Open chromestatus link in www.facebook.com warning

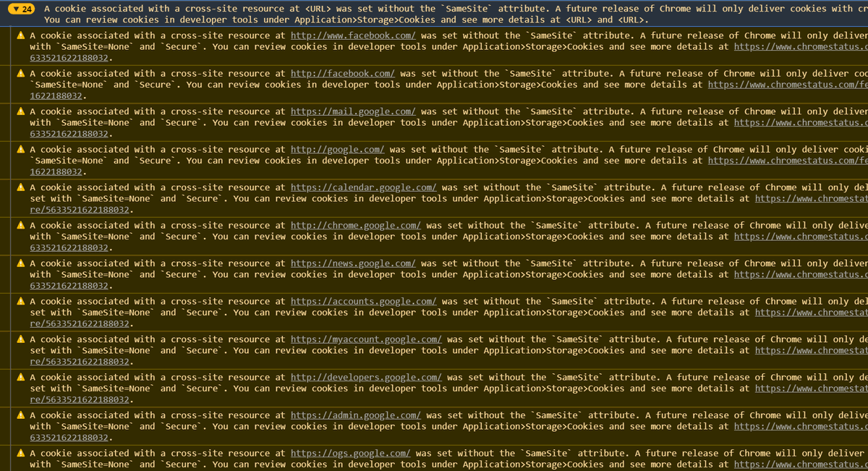pyautogui.click(x=801, y=47)
